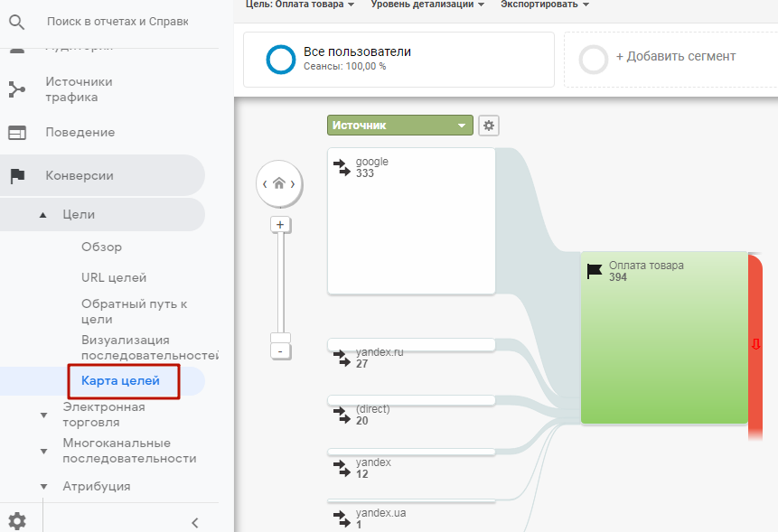Image resolution: width=778 pixels, height=532 pixels.
Task: Click the yandex 12 source label
Action: pos(373,468)
